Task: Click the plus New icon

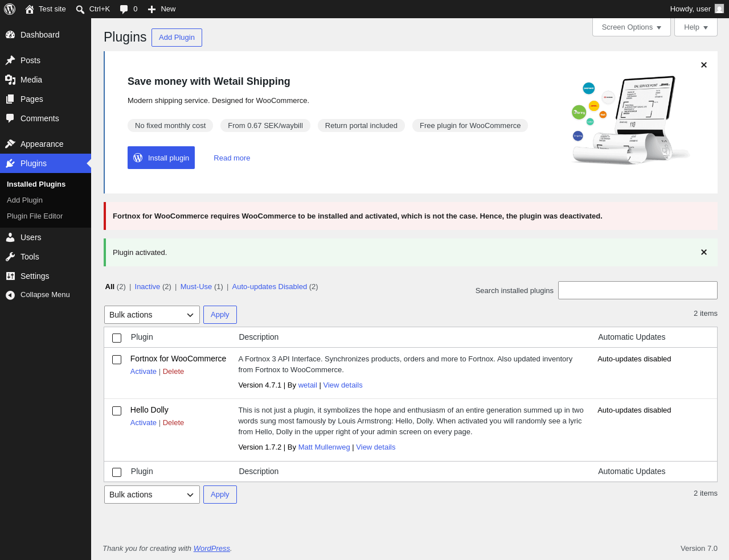Action: (x=151, y=9)
